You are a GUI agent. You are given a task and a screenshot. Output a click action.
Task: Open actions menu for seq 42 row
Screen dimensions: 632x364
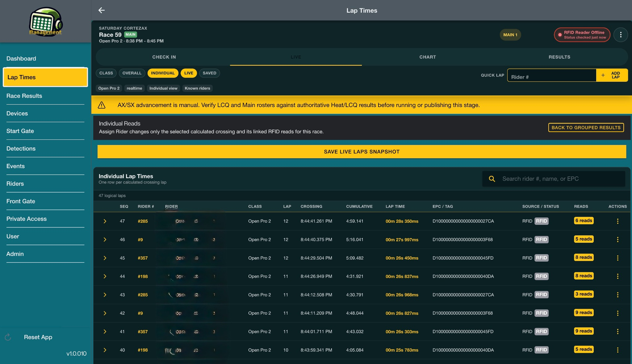click(x=617, y=313)
